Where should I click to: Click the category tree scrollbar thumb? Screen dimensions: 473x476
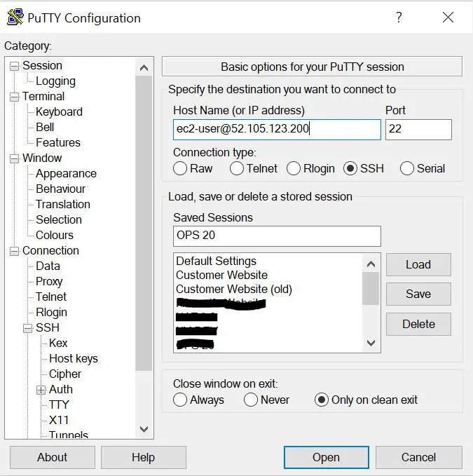tap(144, 224)
